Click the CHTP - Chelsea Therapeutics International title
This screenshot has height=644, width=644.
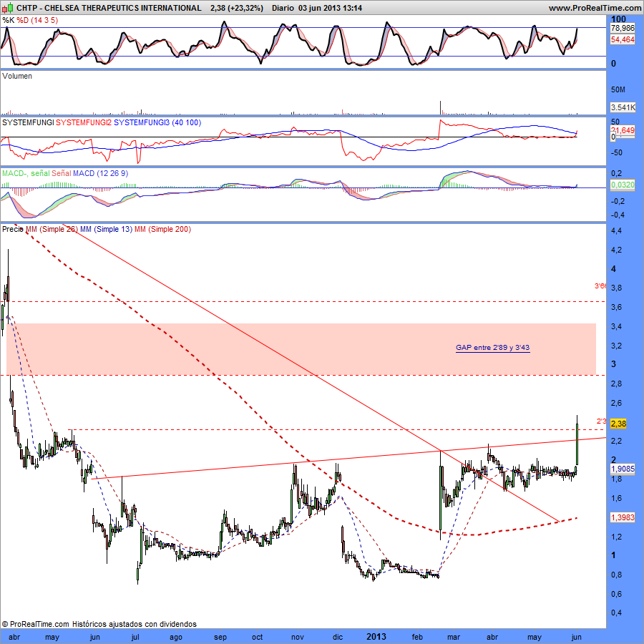109,8
